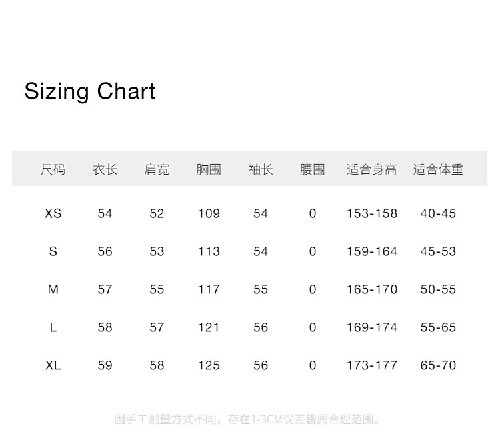Select the L size row label
Screen dimensions: 500x448
click(53, 327)
